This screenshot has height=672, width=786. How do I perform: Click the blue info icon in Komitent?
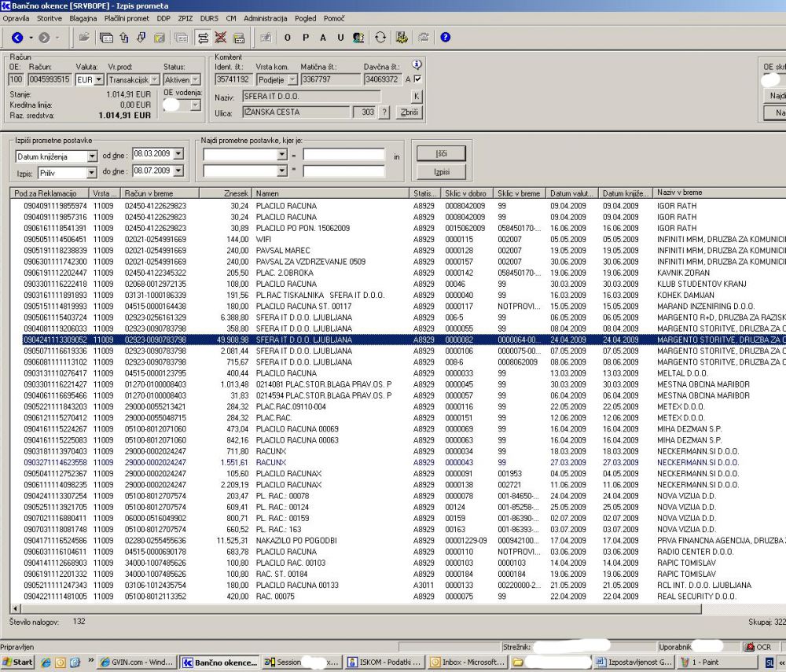pyautogui.click(x=417, y=65)
